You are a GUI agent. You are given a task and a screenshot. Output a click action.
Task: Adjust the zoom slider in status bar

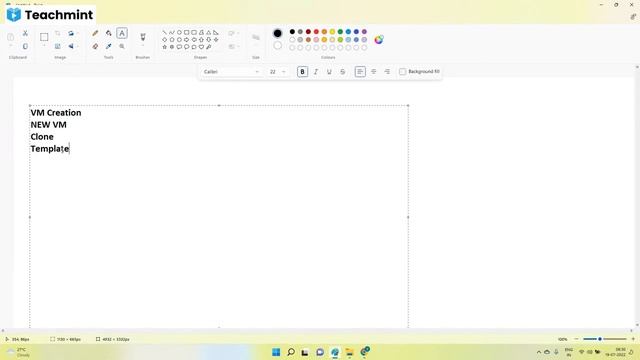[604, 339]
